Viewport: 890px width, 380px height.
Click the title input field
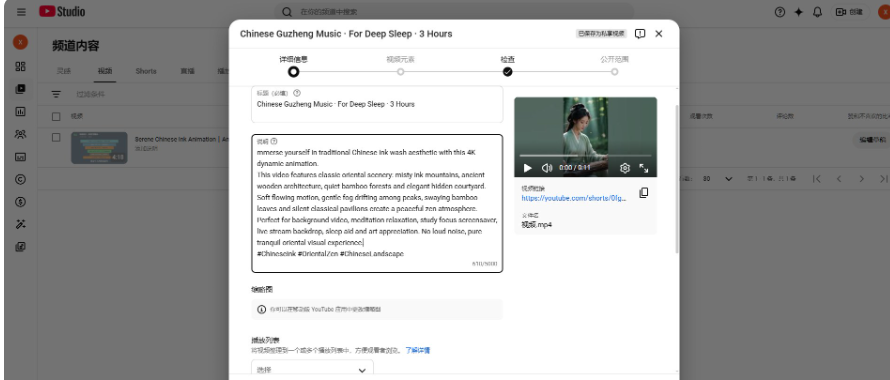point(377,104)
